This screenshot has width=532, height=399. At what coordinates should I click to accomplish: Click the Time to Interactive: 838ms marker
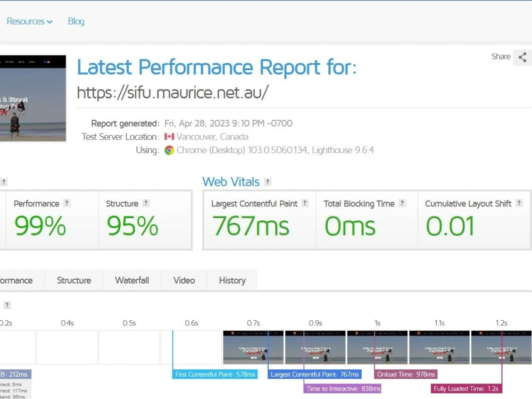(x=343, y=388)
